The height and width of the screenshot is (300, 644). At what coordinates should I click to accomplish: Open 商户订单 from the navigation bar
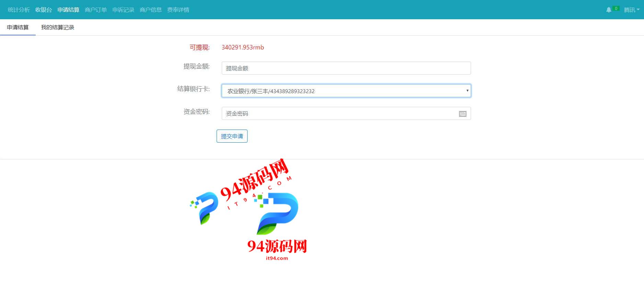pos(96,10)
